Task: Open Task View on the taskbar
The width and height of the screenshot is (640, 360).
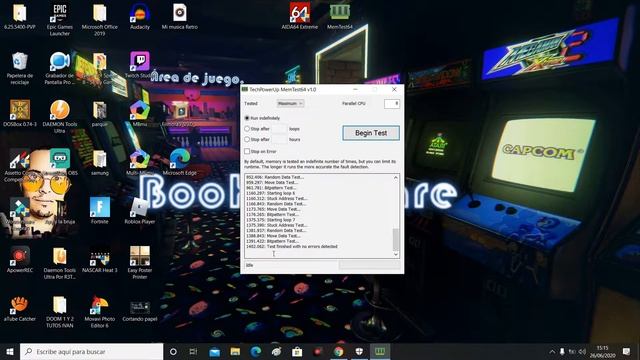Action: [x=193, y=351]
